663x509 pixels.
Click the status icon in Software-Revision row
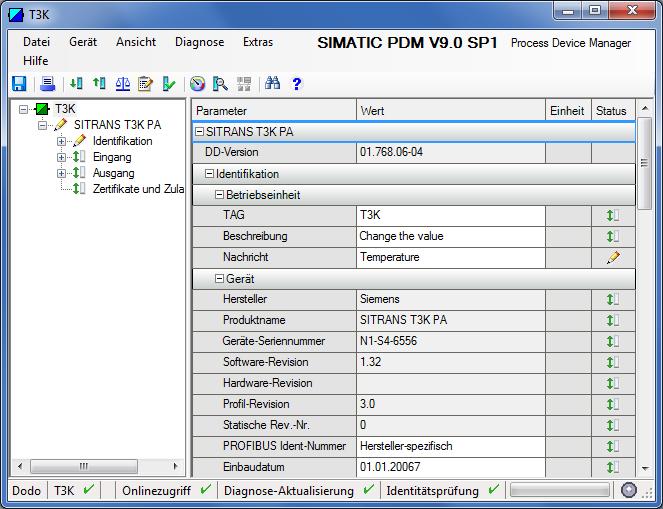tap(613, 362)
